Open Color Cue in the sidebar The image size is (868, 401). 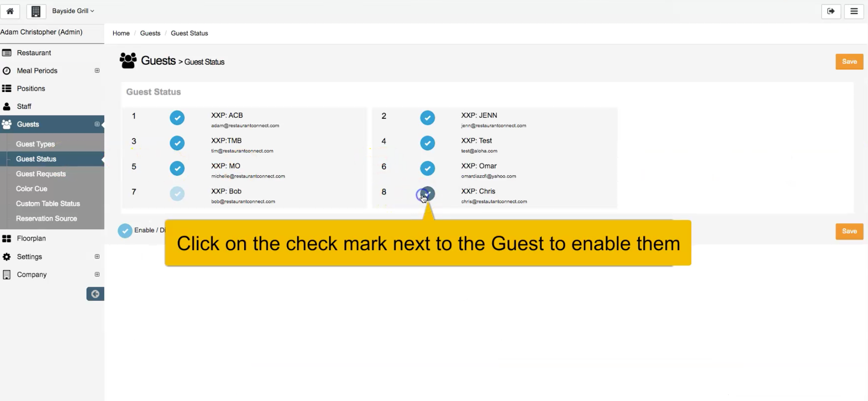coord(32,188)
